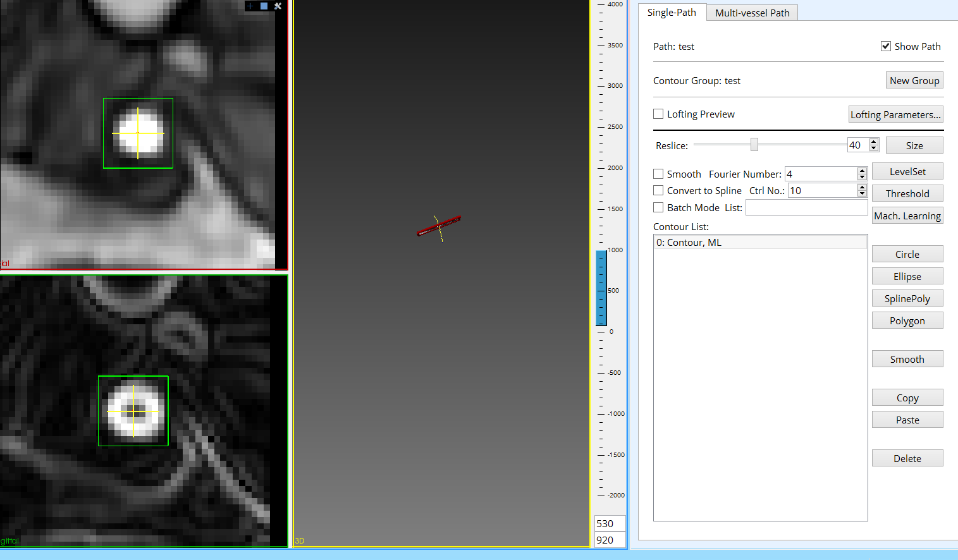Turn on Batch Mode checkbox
The height and width of the screenshot is (560, 958).
tap(658, 207)
